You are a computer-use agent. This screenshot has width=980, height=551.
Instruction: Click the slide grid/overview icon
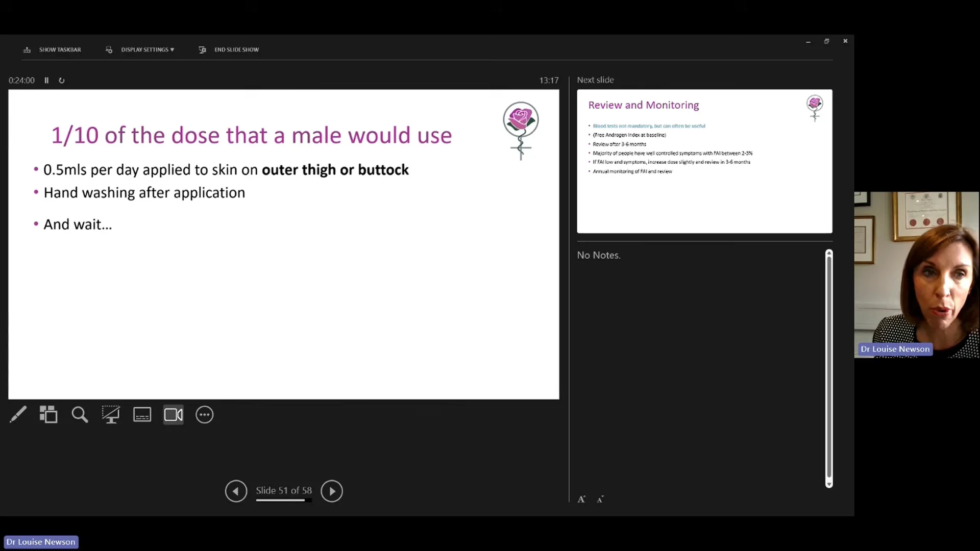tap(48, 414)
